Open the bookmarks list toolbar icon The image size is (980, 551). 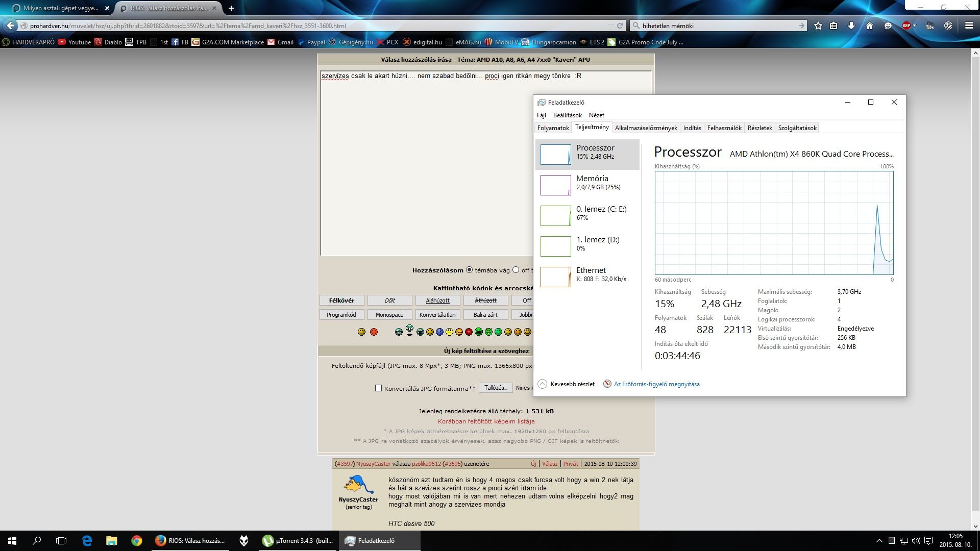point(834,26)
